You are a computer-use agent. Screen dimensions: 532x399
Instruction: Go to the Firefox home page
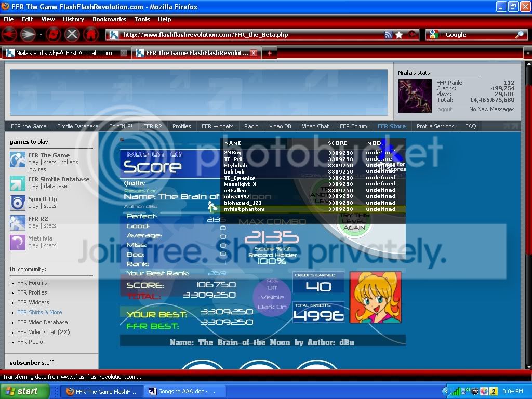90,35
